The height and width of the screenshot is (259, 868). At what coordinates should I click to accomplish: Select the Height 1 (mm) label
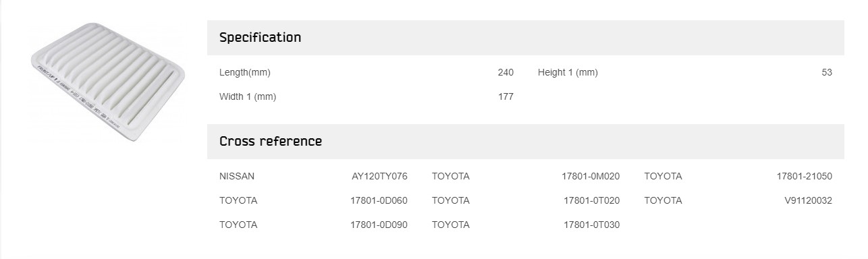click(x=568, y=73)
